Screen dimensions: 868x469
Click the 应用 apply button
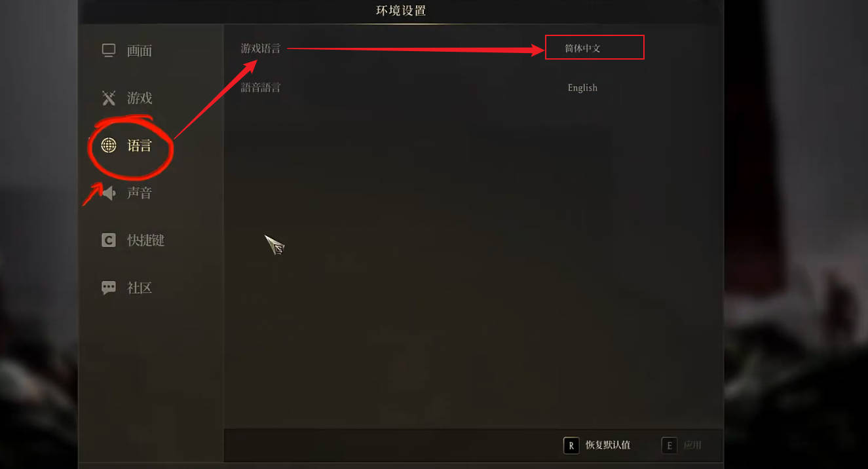click(x=692, y=445)
